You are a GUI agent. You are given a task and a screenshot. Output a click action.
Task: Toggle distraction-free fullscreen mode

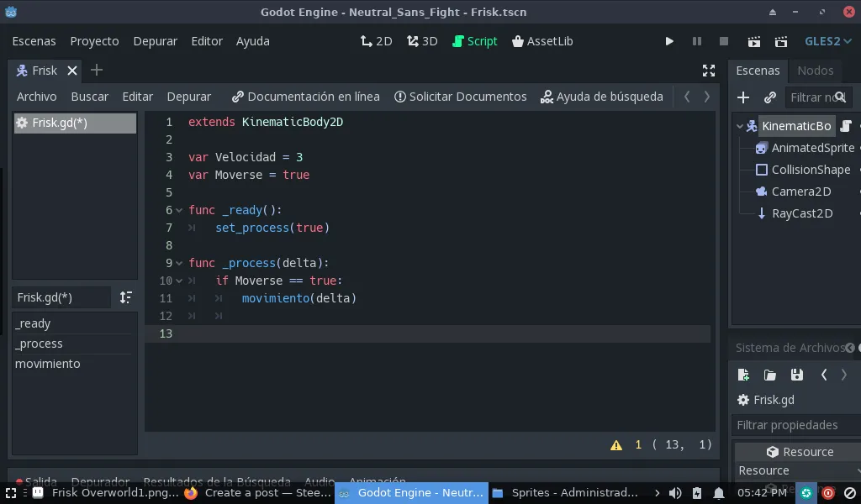708,71
